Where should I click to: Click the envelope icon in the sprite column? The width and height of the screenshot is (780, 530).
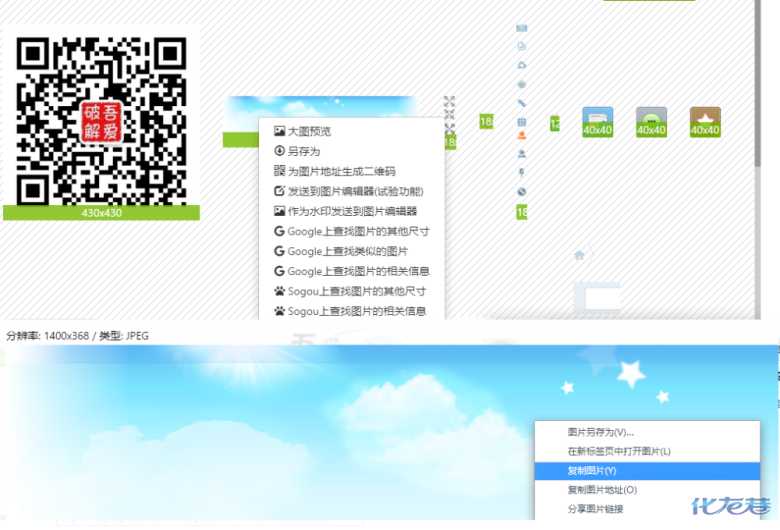pos(521,28)
